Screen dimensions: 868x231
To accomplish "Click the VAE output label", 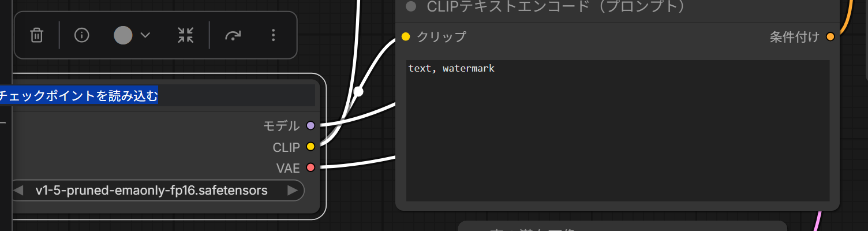I will pos(288,167).
